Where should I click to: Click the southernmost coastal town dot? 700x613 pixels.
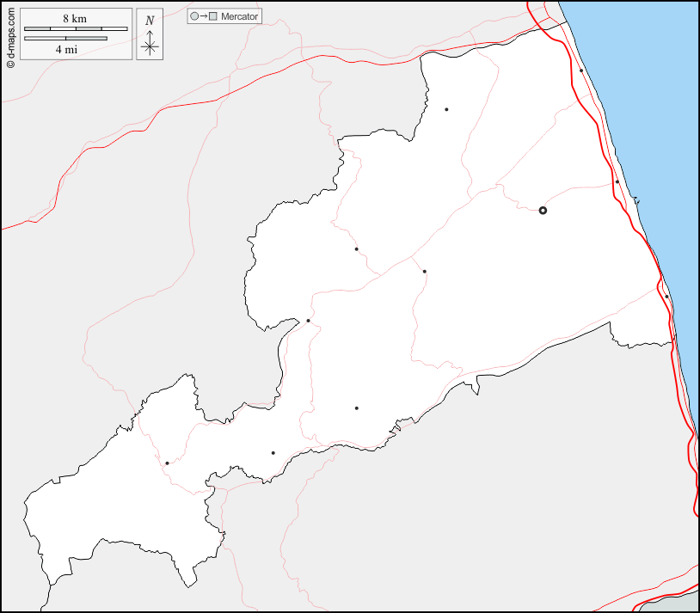point(666,297)
